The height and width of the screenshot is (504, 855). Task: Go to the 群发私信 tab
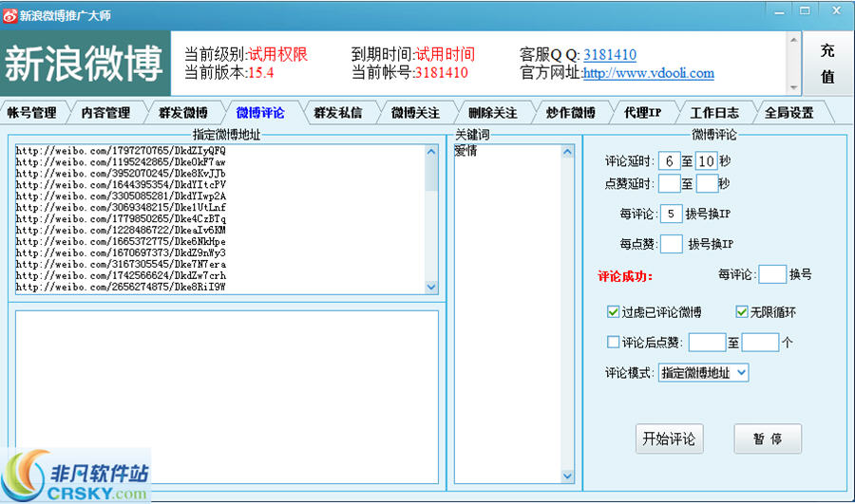click(338, 113)
